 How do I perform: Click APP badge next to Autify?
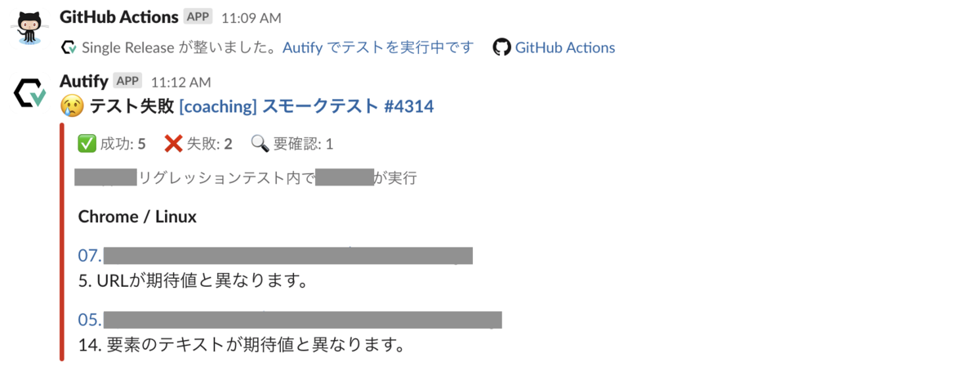pyautogui.click(x=128, y=80)
